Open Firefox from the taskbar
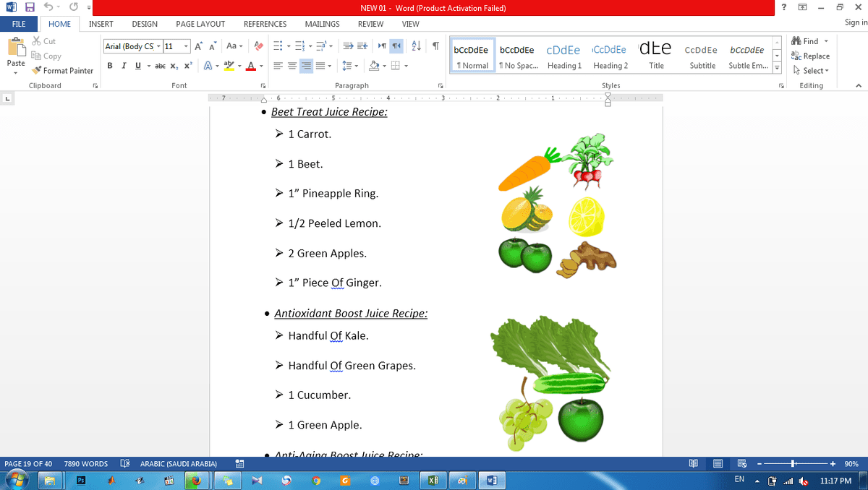This screenshot has height=490, width=868. click(195, 480)
